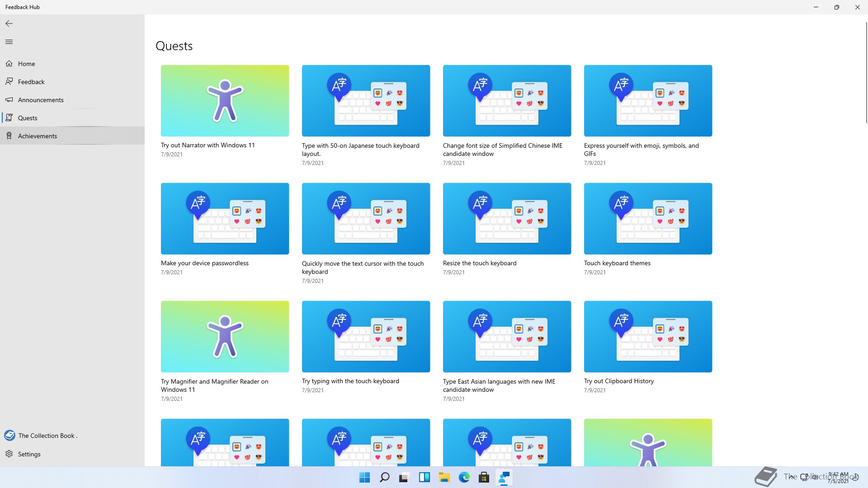The width and height of the screenshot is (868, 488).
Task: Click 'Try out Narrator with Windows 11' title
Action: point(208,145)
